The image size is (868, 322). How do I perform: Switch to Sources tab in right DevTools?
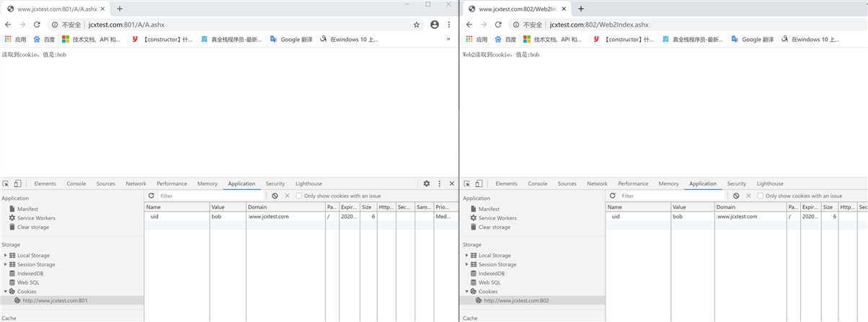tap(567, 183)
